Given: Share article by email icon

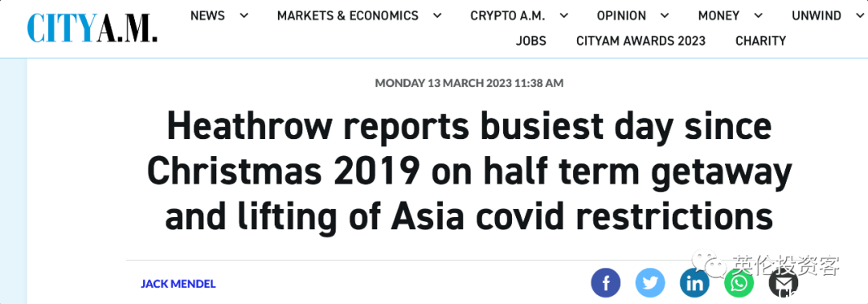Looking at the screenshot, I should [x=784, y=284].
